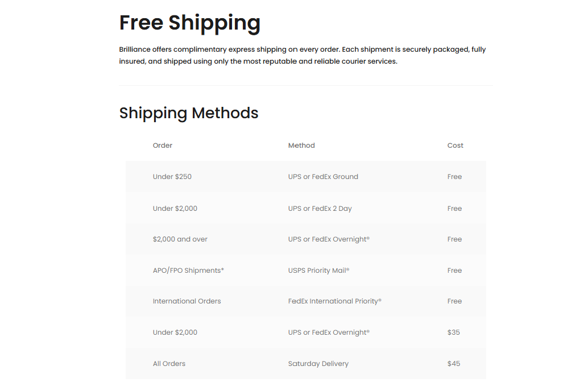The height and width of the screenshot is (391, 588).
Task: Click USPS Priority Mail method
Action: point(319,271)
